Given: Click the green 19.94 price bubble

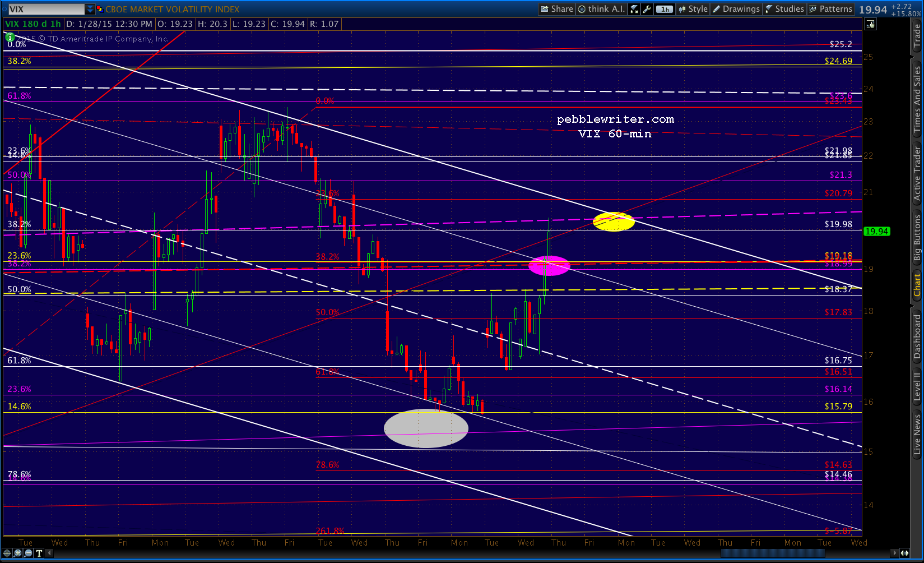Looking at the screenshot, I should coord(877,232).
